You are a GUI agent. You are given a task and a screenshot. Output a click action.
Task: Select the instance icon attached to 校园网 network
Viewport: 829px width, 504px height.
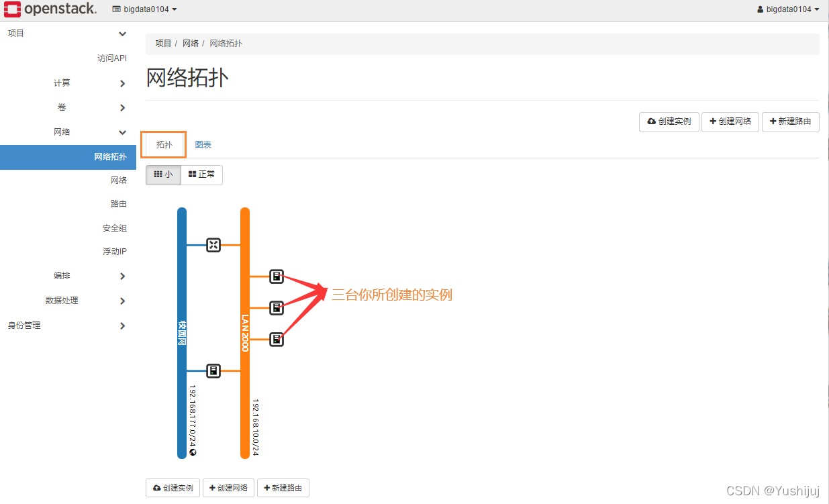[213, 370]
